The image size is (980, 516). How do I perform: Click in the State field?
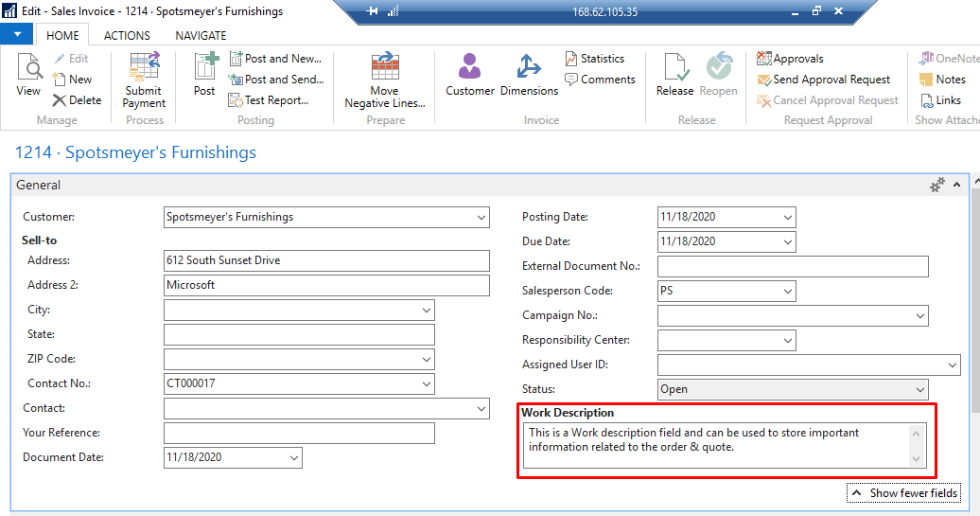pos(299,334)
